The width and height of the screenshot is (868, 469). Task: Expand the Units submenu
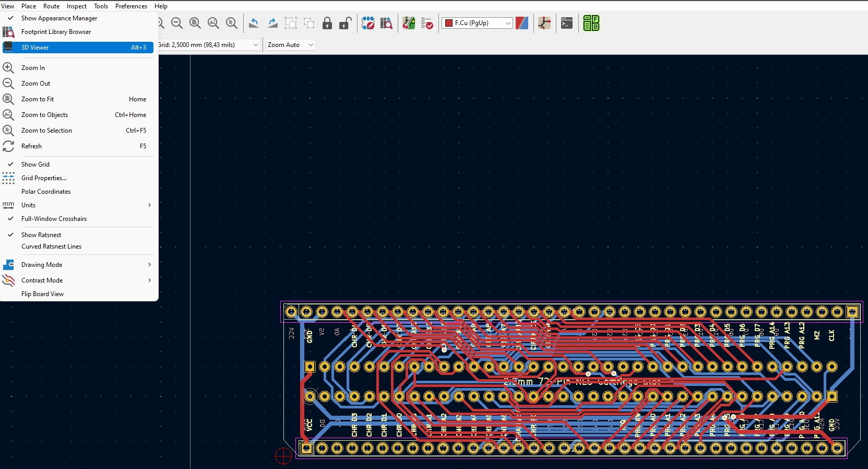(78, 205)
